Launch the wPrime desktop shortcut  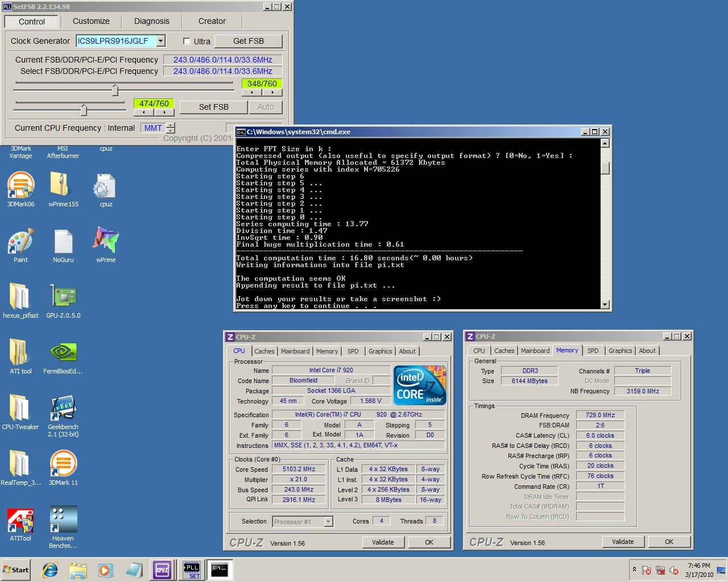pos(106,246)
